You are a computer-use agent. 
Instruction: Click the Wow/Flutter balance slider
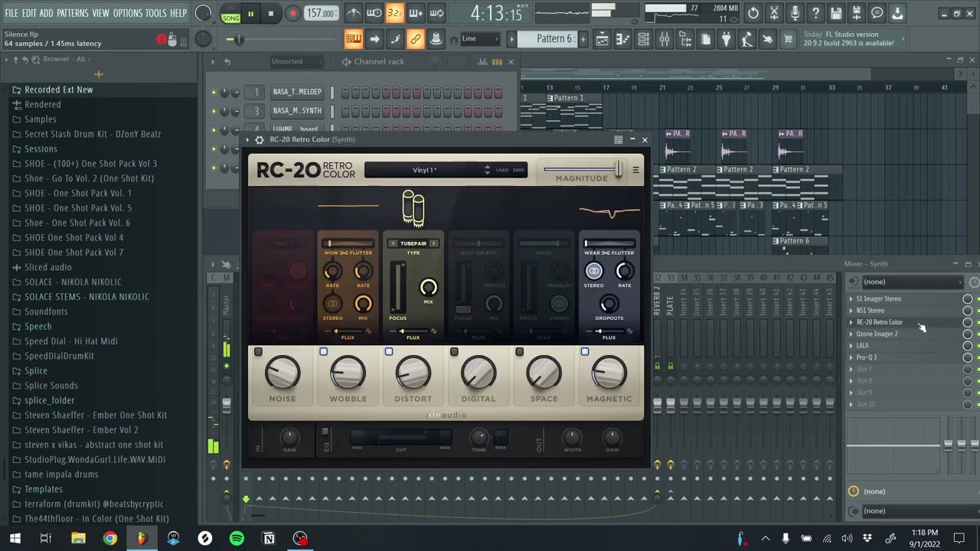point(348,243)
